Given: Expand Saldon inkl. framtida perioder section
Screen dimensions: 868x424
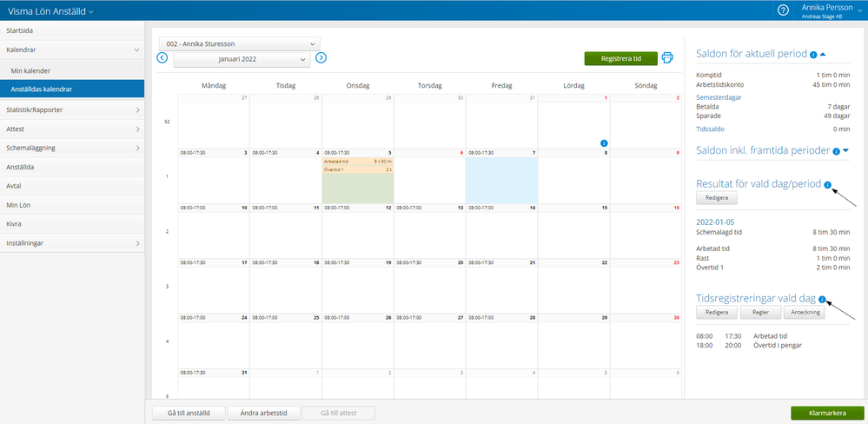Looking at the screenshot, I should pyautogui.click(x=845, y=151).
